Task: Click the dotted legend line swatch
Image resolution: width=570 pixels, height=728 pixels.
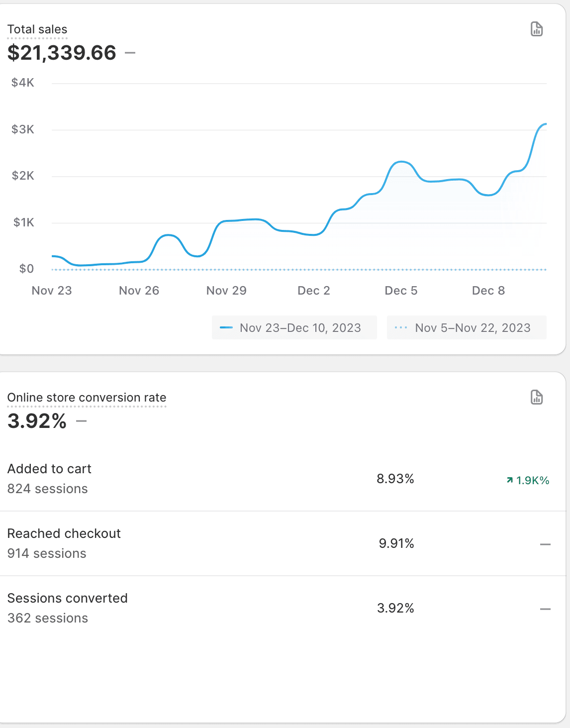Action: coord(400,328)
